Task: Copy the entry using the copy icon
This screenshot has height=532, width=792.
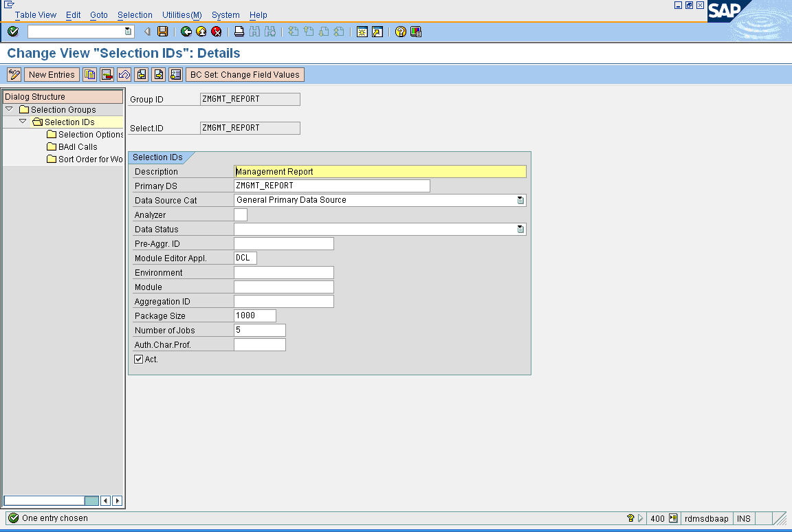Action: point(90,74)
